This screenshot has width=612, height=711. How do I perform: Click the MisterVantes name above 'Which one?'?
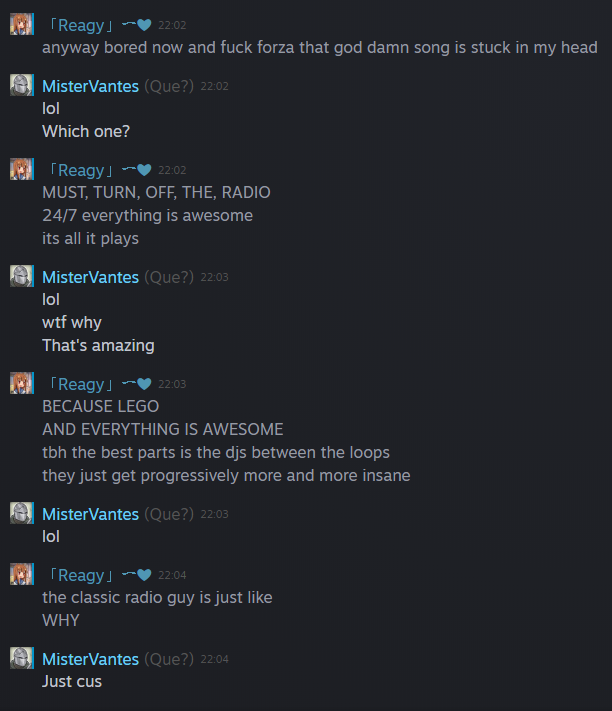(x=90, y=86)
